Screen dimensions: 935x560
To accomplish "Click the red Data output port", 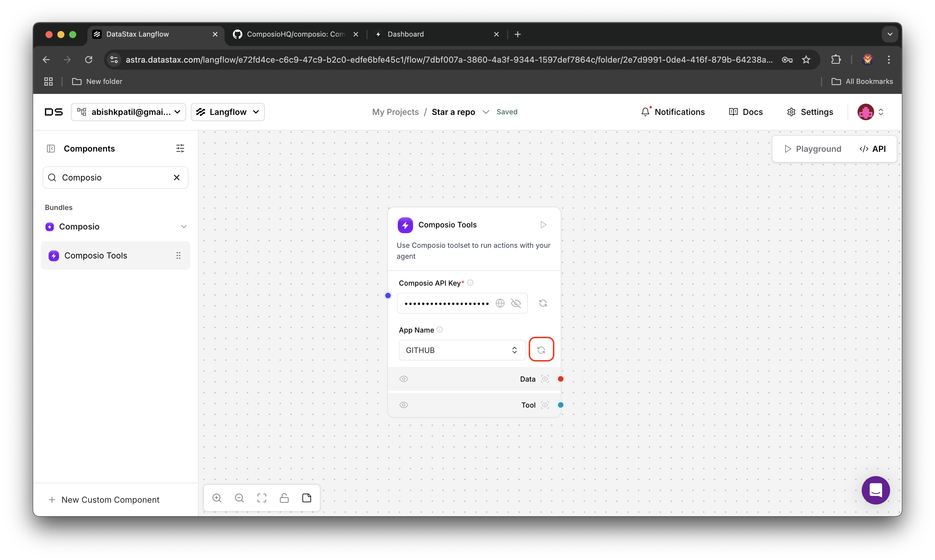I will 561,379.
